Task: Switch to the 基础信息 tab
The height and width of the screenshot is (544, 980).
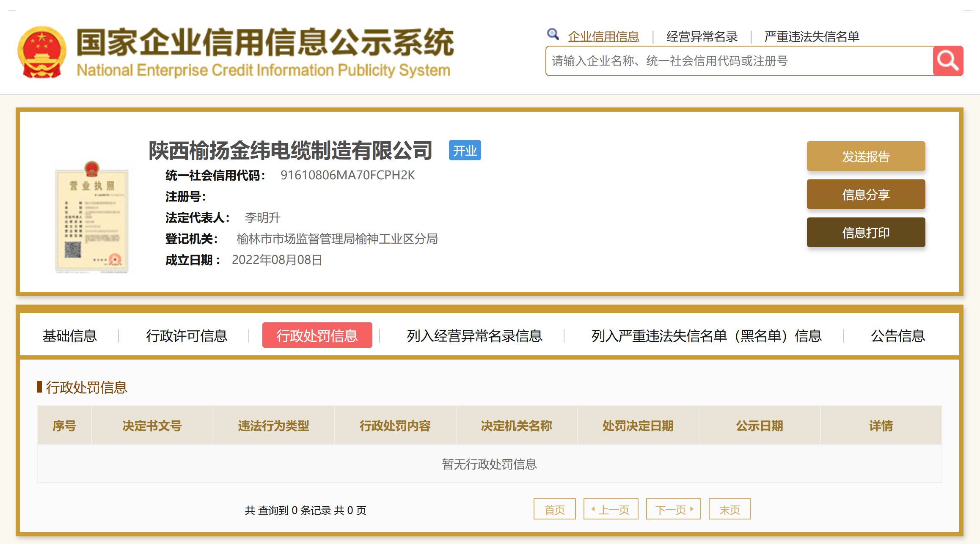Action: 70,336
